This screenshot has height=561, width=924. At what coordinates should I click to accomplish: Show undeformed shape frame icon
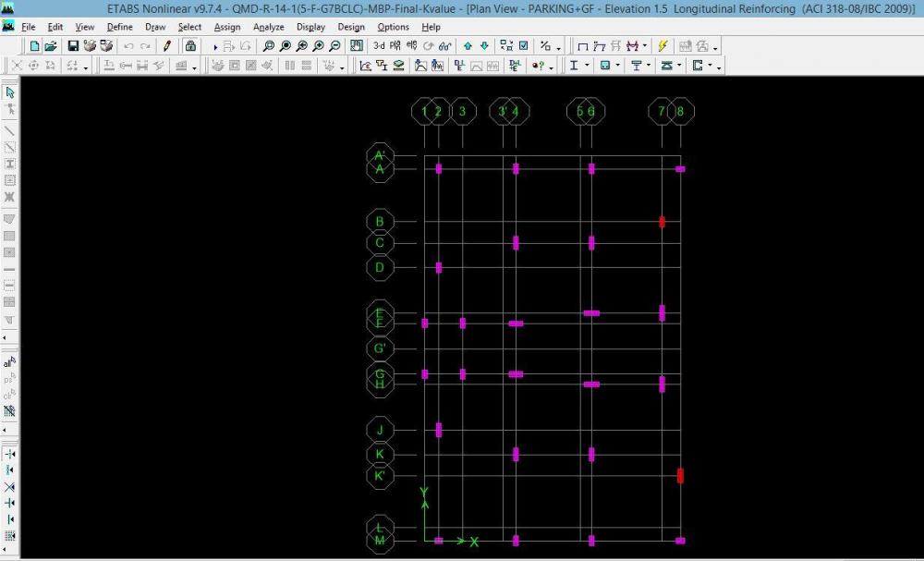[583, 46]
